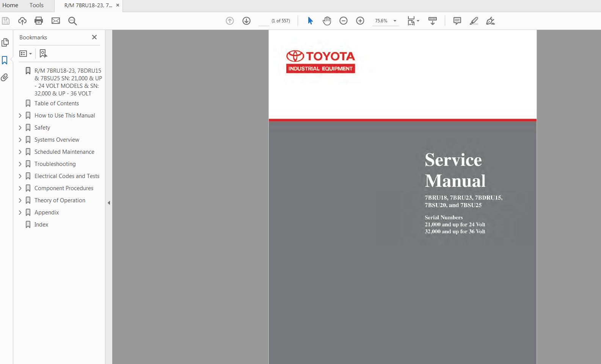Expand the Appendix bookmark
The height and width of the screenshot is (364, 601).
point(20,212)
